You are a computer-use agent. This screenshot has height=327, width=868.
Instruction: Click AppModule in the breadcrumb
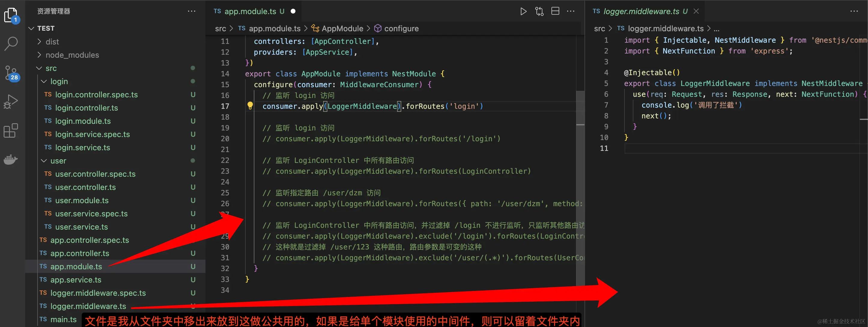[342, 29]
